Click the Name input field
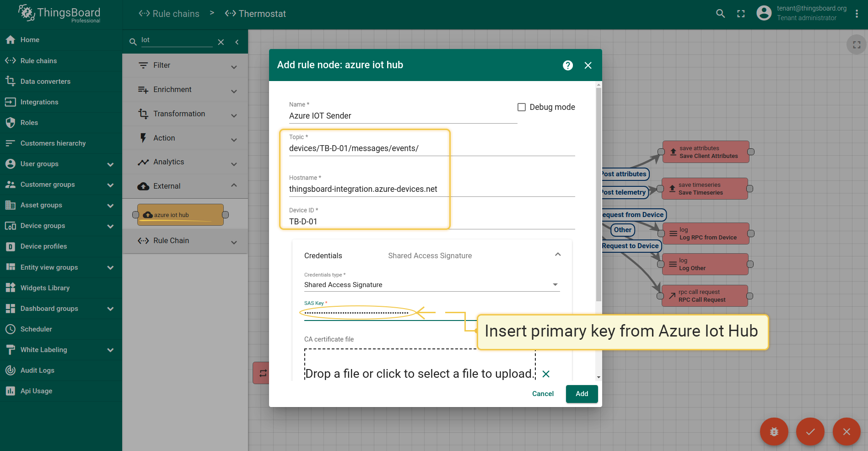The height and width of the screenshot is (451, 868). point(403,116)
